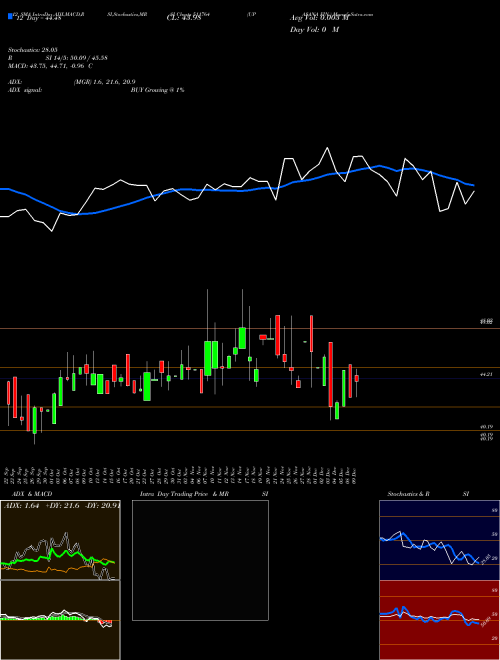Viewport: 500px width, 660px height.
Task: Open the red RSI chart panel
Action: 439,620
